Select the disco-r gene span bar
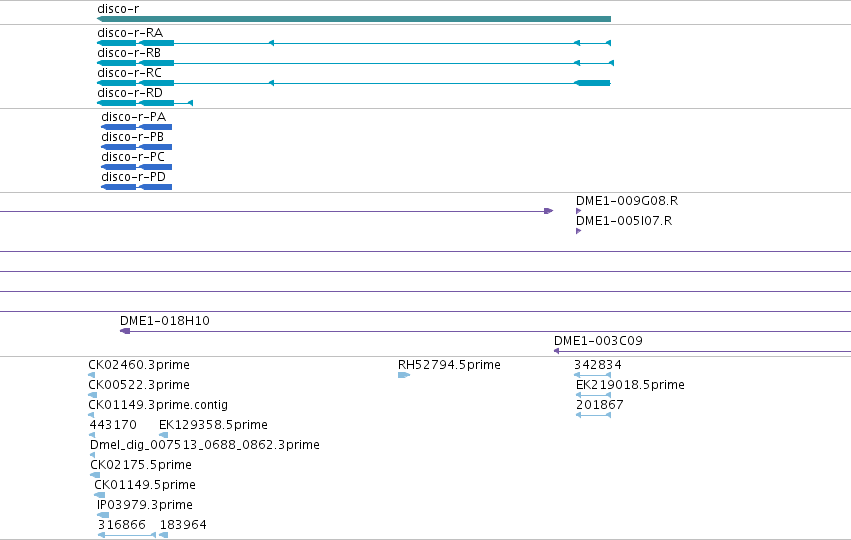Viewport: 851px width, 540px height. click(354, 19)
